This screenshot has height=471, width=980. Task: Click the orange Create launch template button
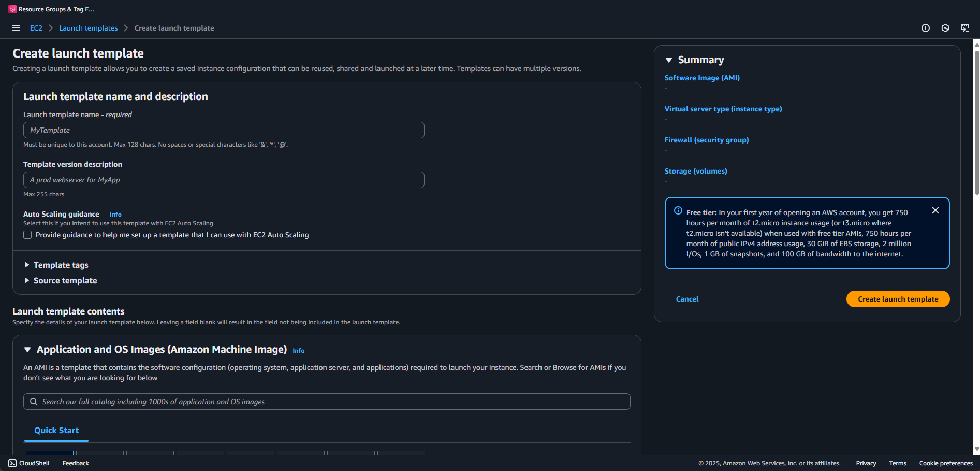point(898,299)
